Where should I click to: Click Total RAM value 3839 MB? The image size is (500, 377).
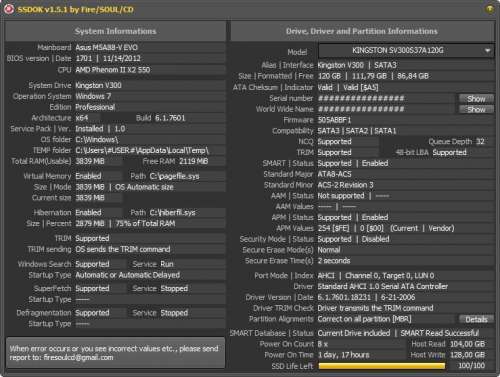[90, 161]
